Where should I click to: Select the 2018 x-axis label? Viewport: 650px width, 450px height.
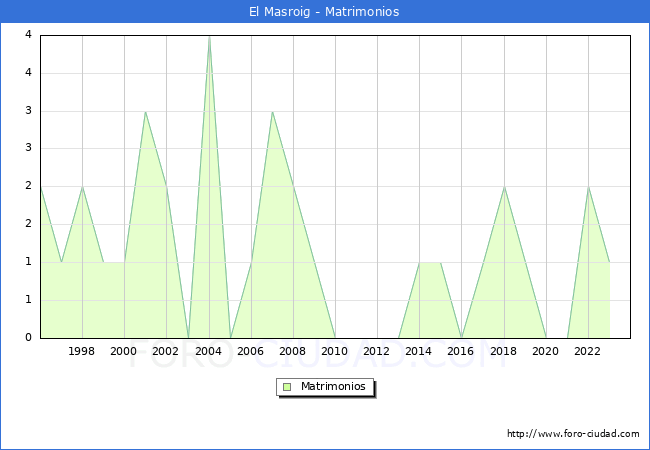pos(504,351)
